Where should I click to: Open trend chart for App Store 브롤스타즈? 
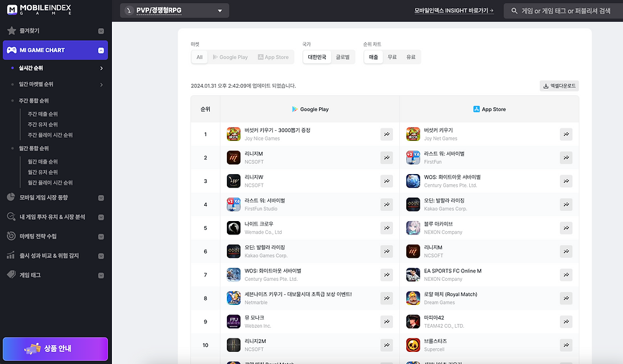click(566, 345)
